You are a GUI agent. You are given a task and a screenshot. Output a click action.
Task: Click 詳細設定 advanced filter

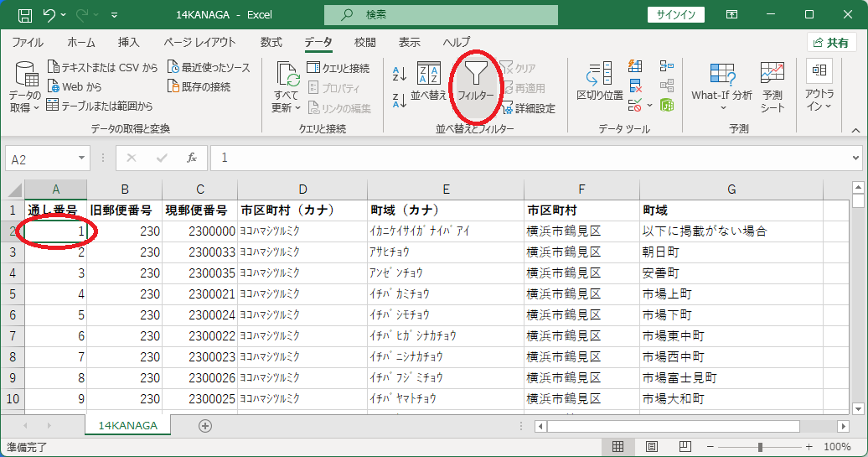pyautogui.click(x=529, y=108)
